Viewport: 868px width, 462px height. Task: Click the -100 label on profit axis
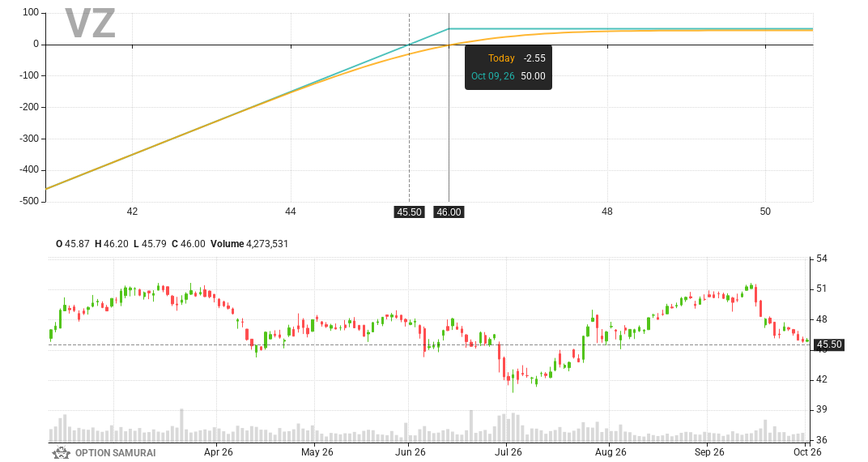pyautogui.click(x=29, y=75)
